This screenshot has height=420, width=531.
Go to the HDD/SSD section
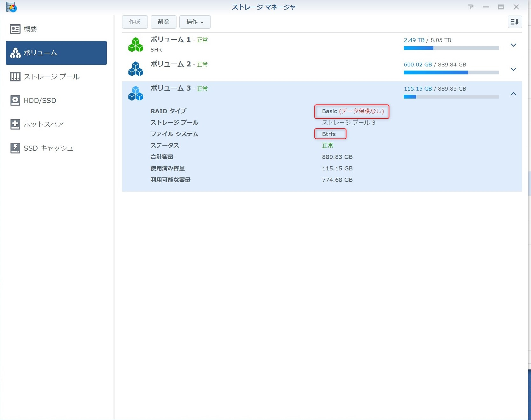(x=40, y=100)
